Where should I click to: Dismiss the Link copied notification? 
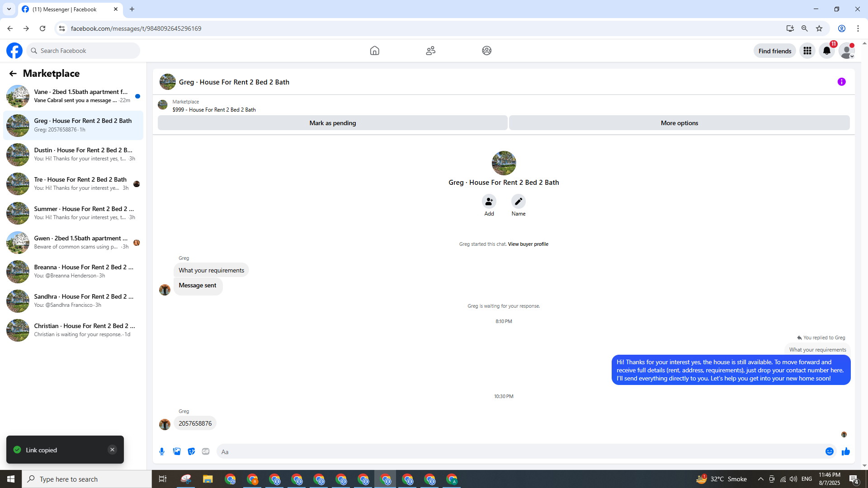[x=112, y=450]
